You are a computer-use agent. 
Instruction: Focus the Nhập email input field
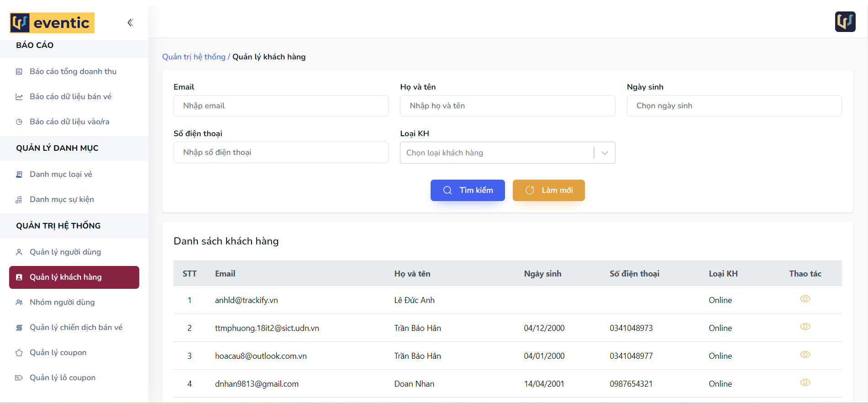pyautogui.click(x=281, y=106)
